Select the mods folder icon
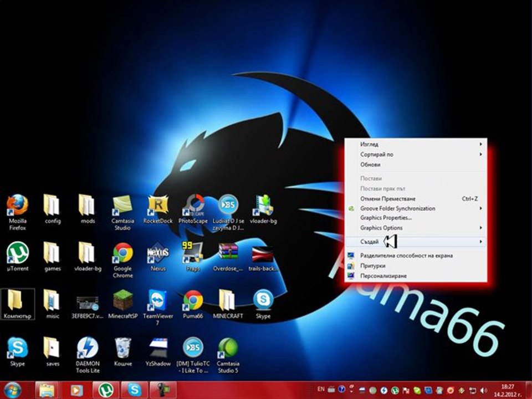This screenshot has height=399, width=532. (x=88, y=209)
